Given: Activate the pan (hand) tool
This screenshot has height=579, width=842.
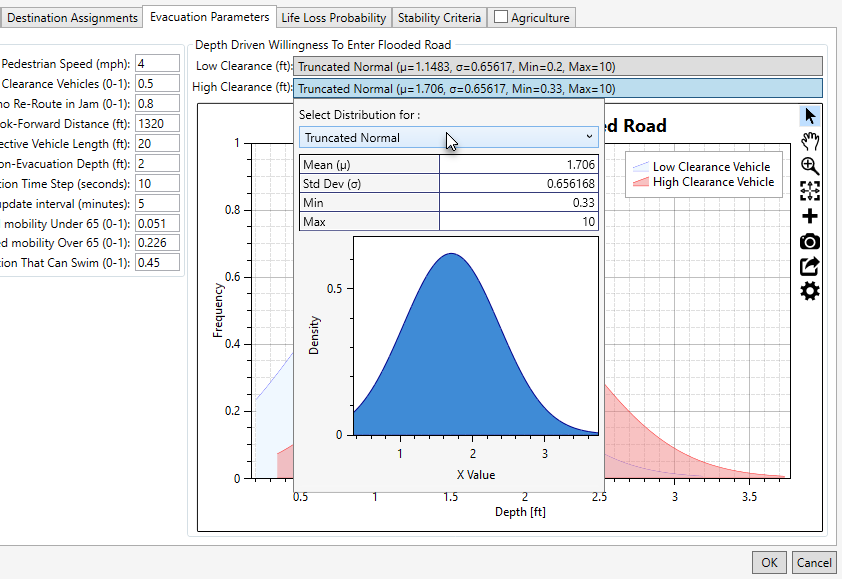Looking at the screenshot, I should (x=810, y=141).
